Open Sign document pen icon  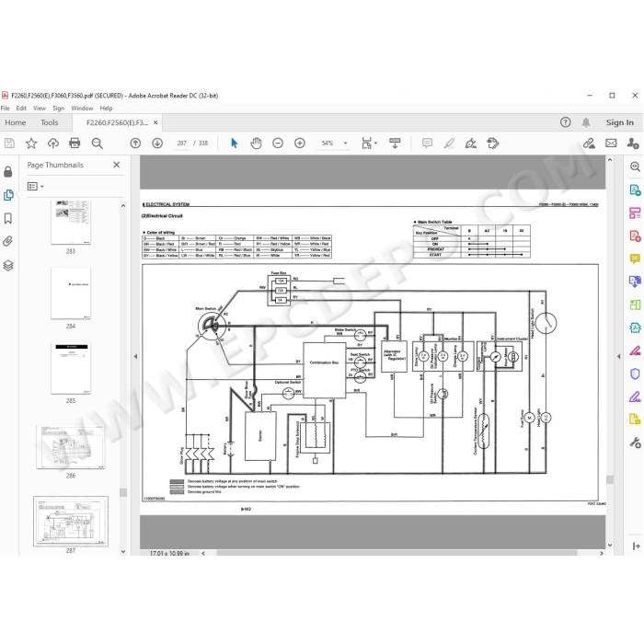[471, 144]
